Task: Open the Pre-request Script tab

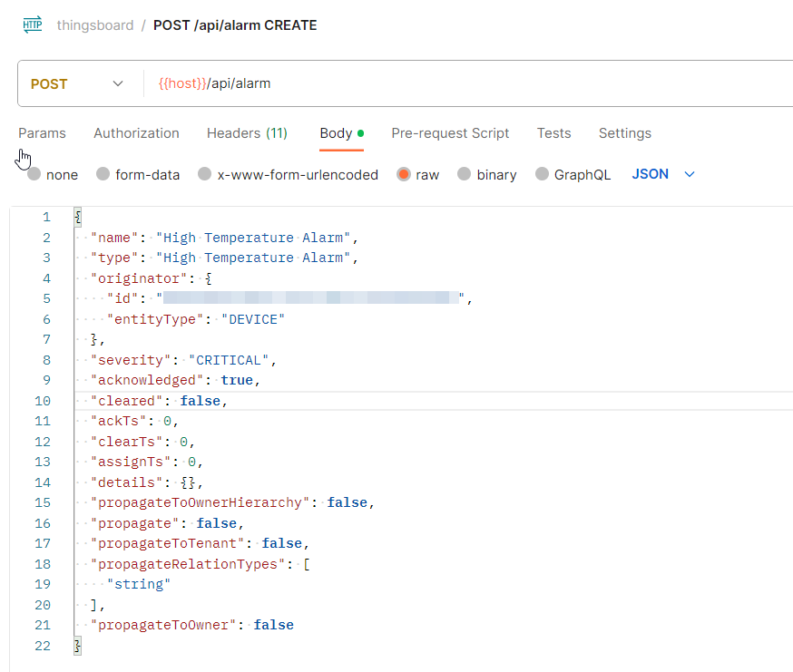Action: point(450,133)
